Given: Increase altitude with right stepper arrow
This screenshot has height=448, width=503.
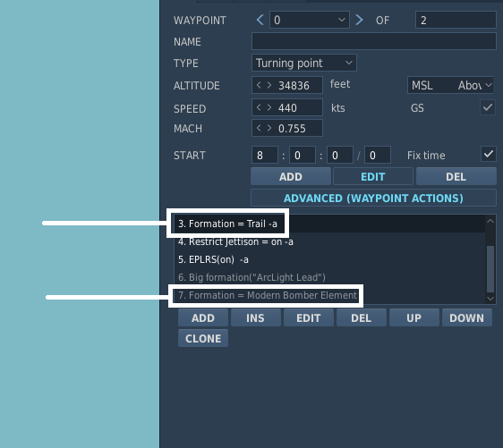Looking at the screenshot, I should click(x=269, y=85).
